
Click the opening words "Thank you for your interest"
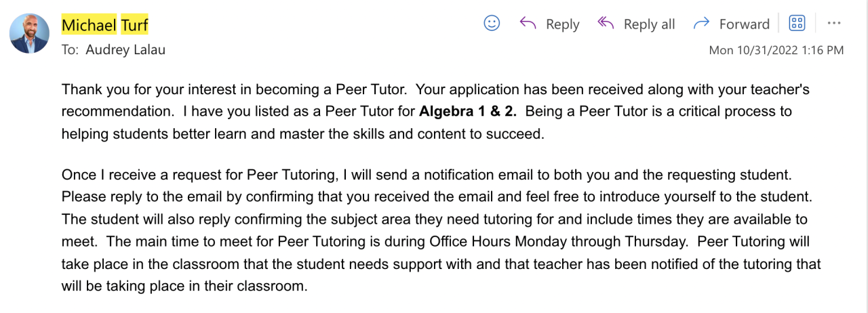(x=136, y=89)
